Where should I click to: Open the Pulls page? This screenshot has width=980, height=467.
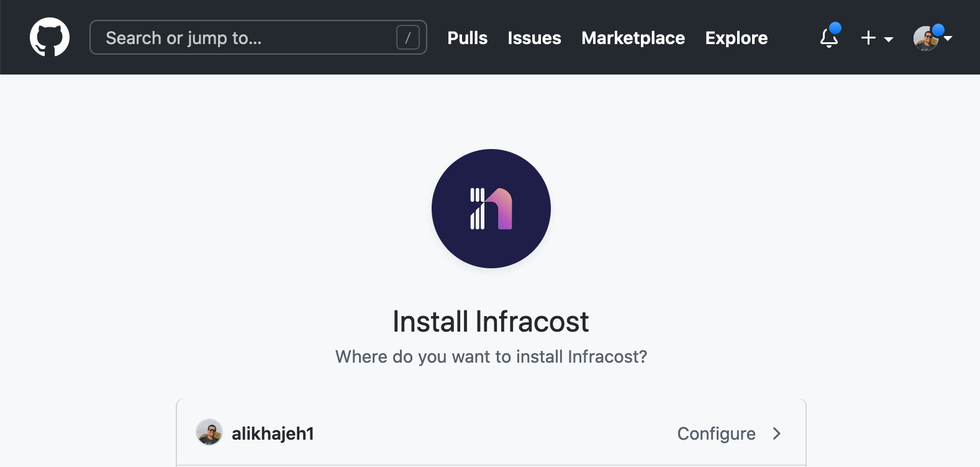pos(468,38)
